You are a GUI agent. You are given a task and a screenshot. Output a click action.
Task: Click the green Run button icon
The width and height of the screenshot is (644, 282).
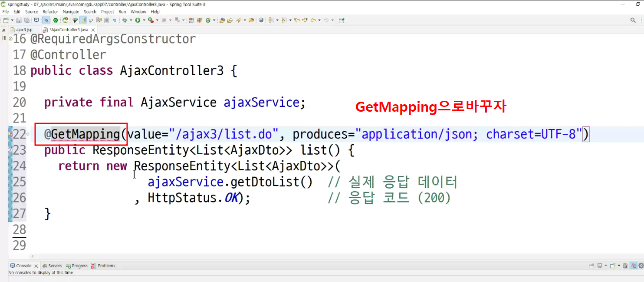138,20
